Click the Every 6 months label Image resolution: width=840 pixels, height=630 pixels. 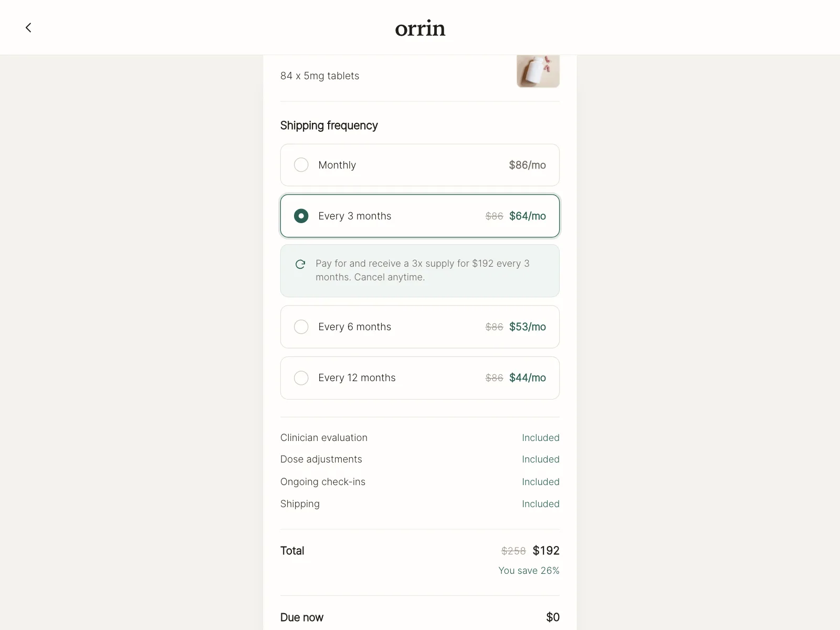coord(355,327)
